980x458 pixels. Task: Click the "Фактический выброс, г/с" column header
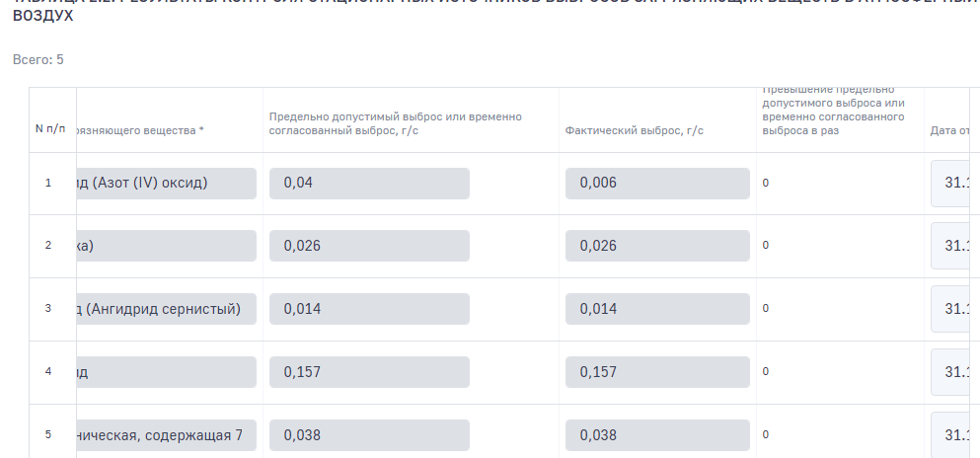(635, 130)
